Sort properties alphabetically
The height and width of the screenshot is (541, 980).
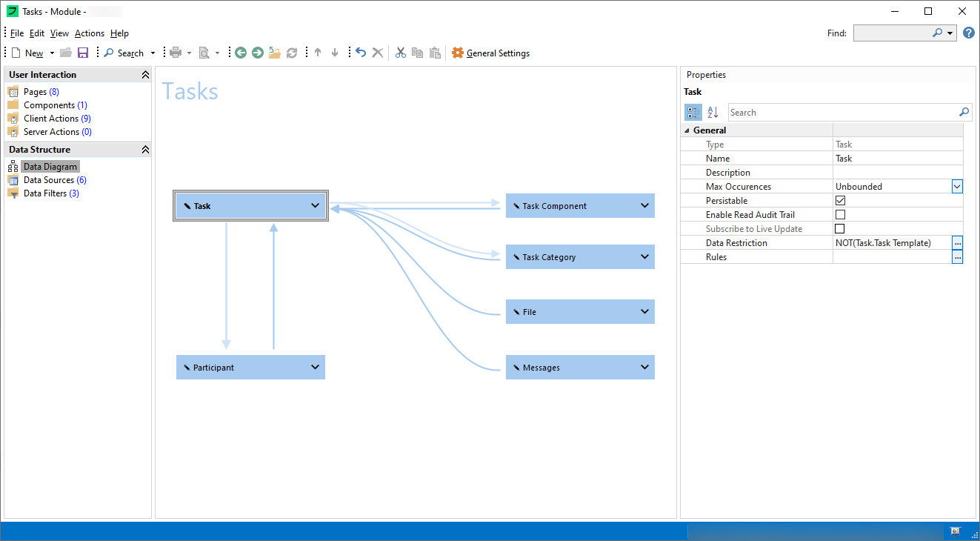tap(713, 113)
